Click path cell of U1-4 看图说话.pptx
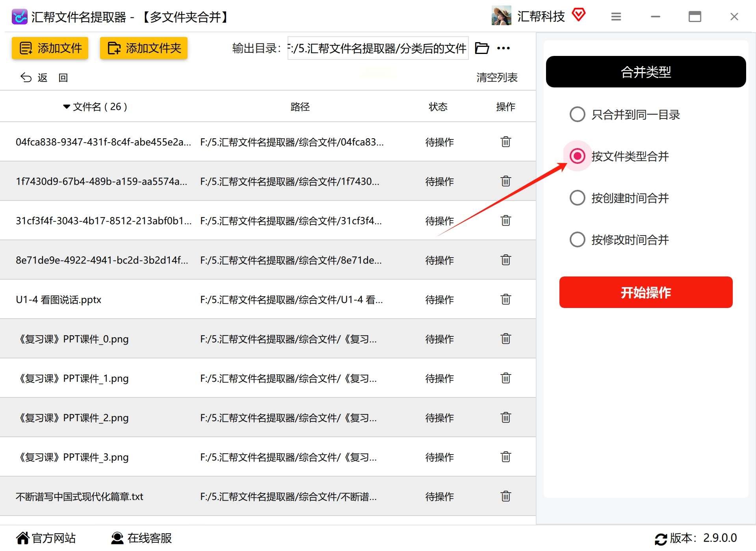 click(x=292, y=300)
